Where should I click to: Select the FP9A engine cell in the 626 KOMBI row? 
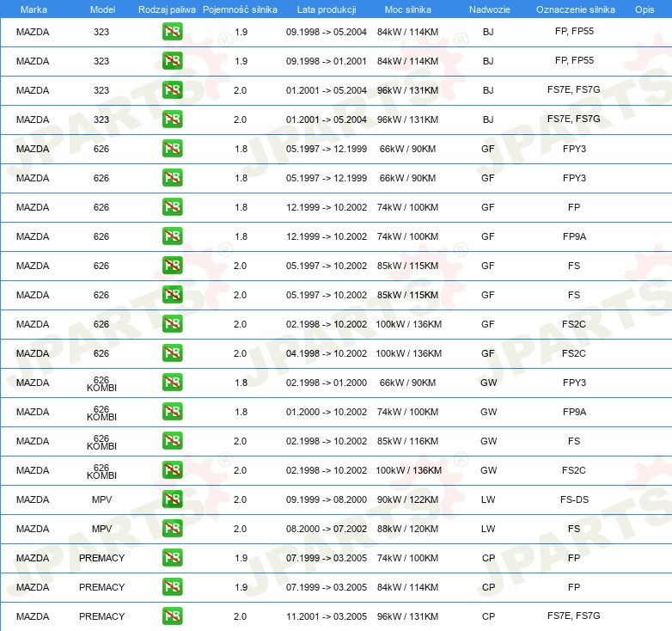pyautogui.click(x=574, y=412)
